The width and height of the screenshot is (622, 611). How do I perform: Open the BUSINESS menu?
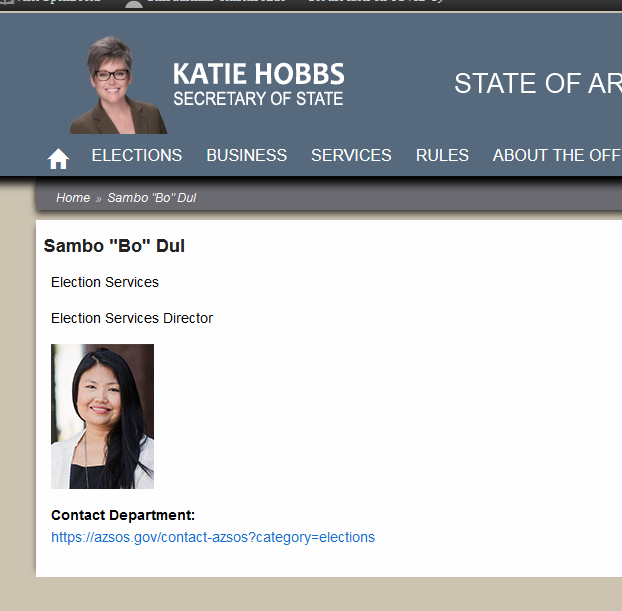pyautogui.click(x=246, y=155)
